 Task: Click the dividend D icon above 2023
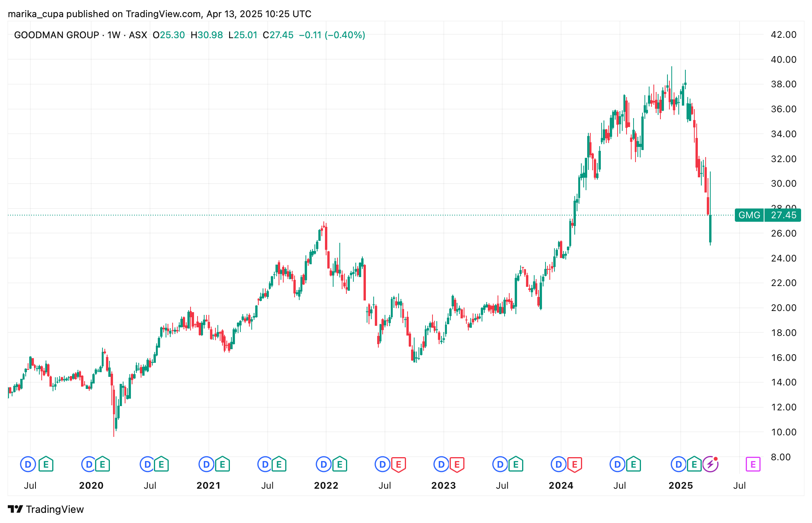point(441,464)
